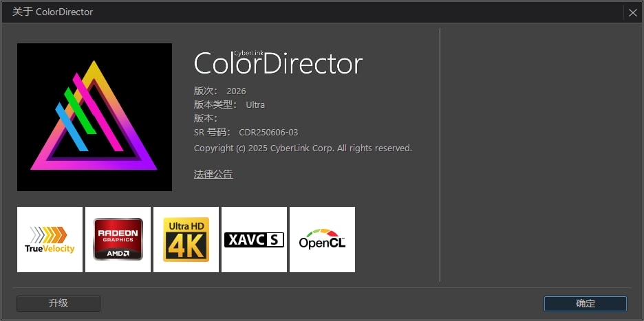Click the Copyright 2025 CyberLink Corp text
Viewport: 644px width, 321px height.
coord(303,148)
